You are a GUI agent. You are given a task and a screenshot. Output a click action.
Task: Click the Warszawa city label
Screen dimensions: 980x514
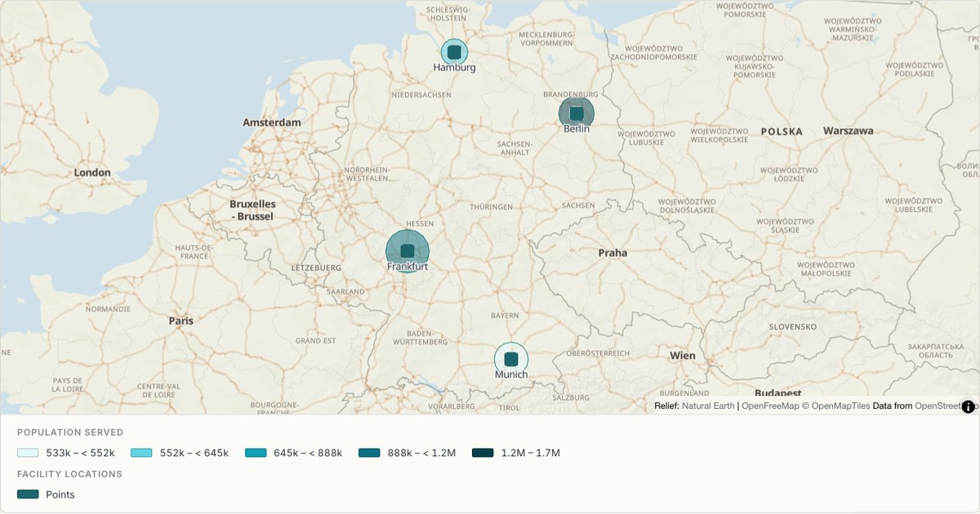point(849,131)
